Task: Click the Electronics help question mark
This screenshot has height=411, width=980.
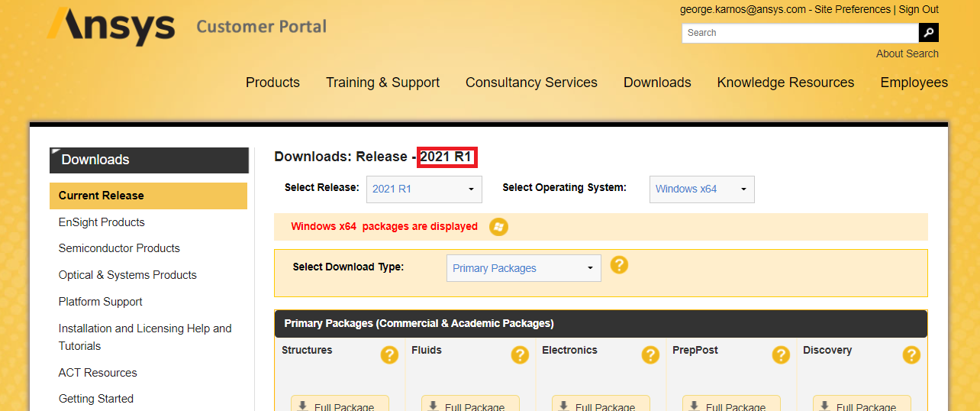Action: point(650,354)
